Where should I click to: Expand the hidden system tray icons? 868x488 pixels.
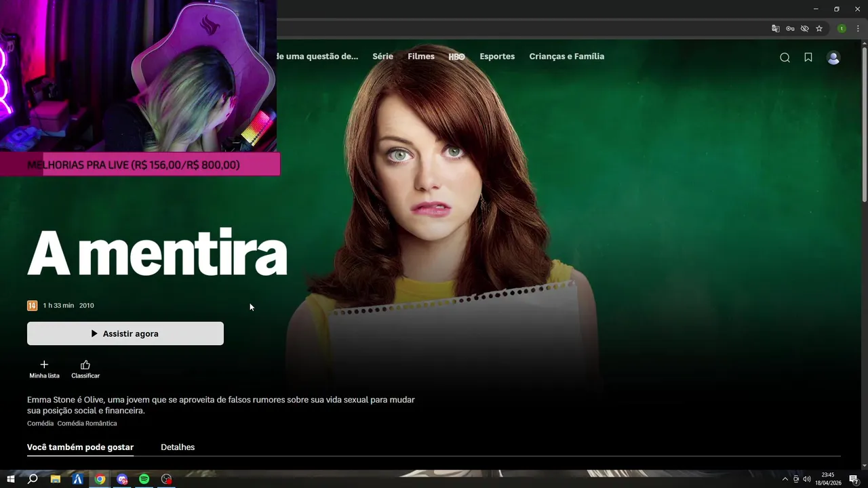point(785,479)
